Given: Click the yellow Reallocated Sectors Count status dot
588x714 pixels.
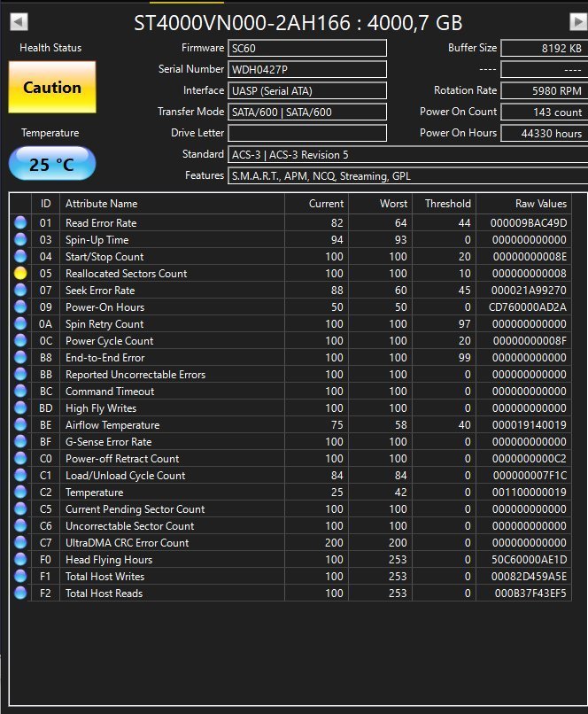Looking at the screenshot, I should point(20,274).
